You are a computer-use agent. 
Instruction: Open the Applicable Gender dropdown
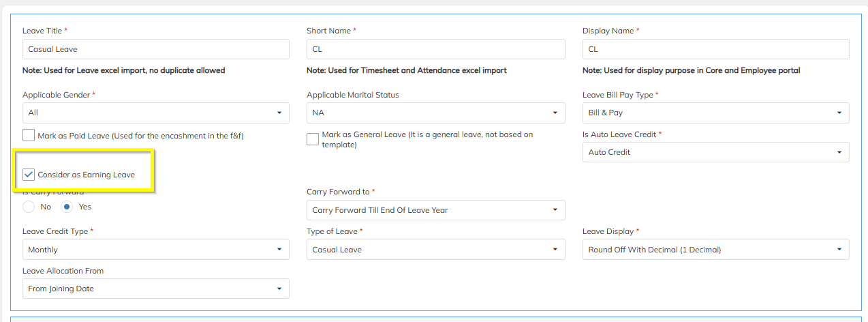tap(155, 113)
